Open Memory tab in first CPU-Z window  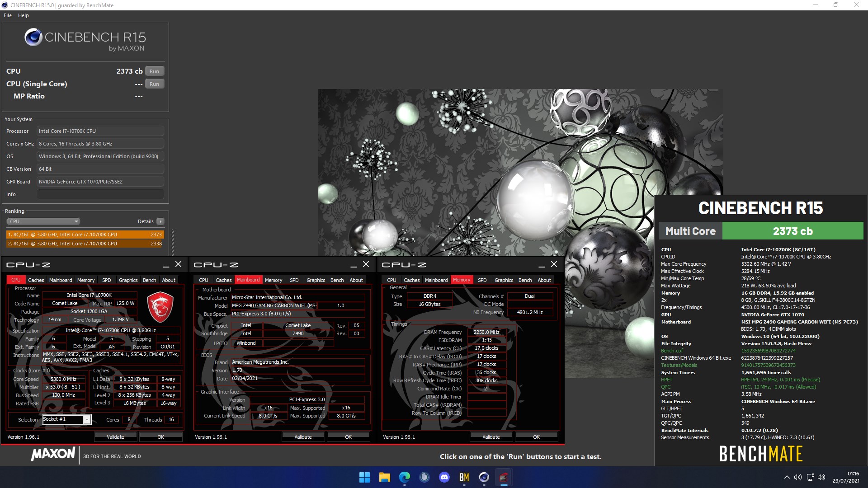coord(86,280)
